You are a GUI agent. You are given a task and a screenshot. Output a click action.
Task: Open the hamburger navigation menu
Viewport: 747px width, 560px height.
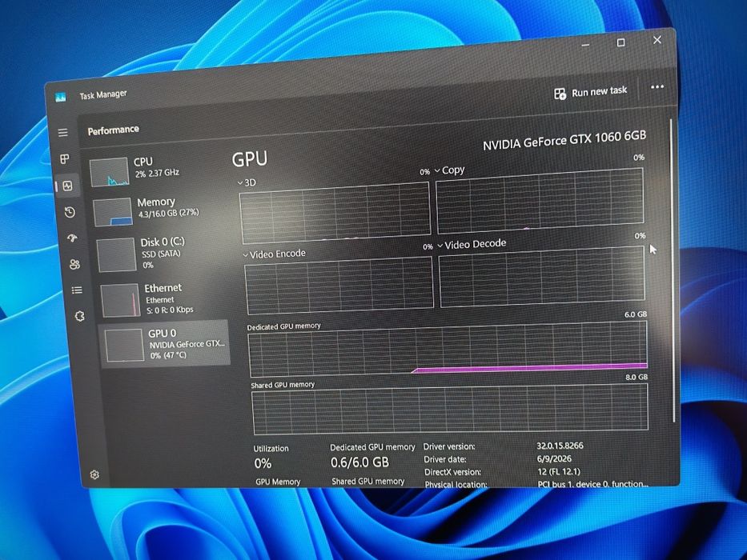pyautogui.click(x=63, y=132)
